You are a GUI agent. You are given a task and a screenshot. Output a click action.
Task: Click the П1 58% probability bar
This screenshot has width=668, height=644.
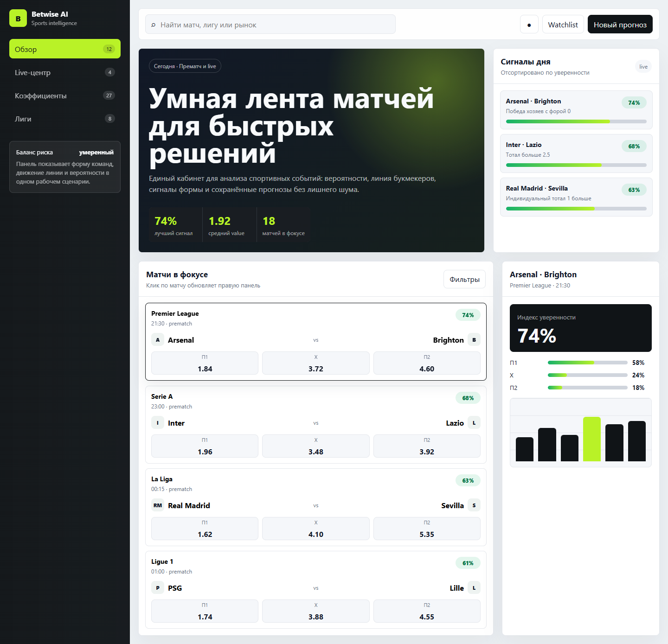click(588, 363)
